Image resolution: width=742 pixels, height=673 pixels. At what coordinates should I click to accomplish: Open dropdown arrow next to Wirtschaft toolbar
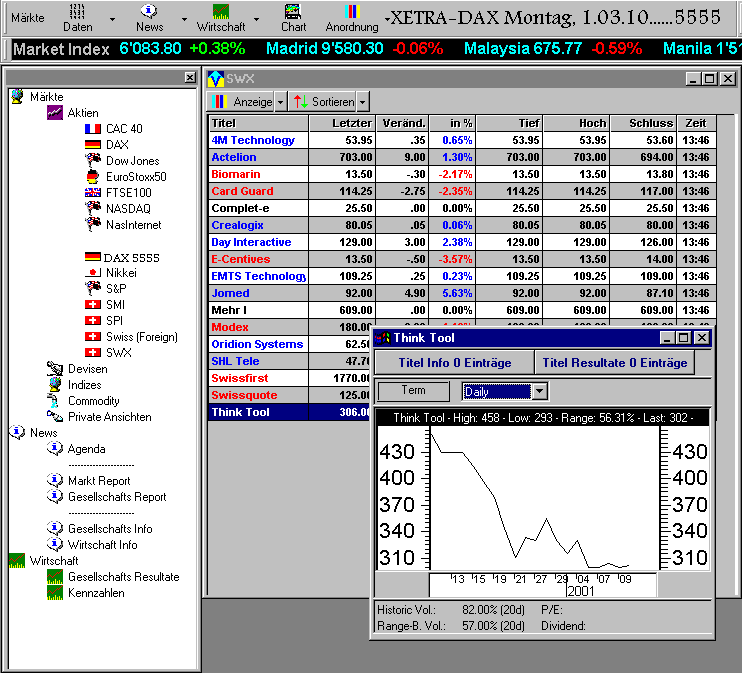[x=256, y=19]
